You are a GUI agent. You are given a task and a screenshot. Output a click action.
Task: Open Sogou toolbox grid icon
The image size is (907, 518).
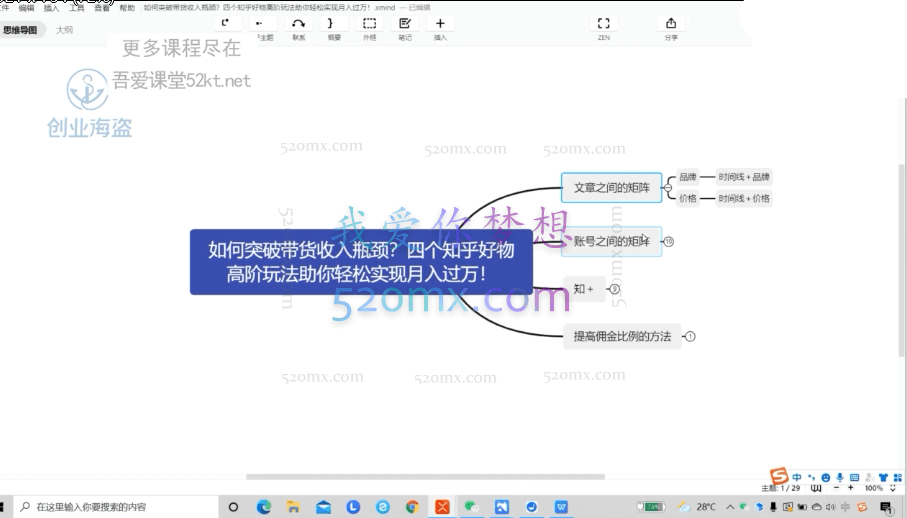click(x=898, y=478)
